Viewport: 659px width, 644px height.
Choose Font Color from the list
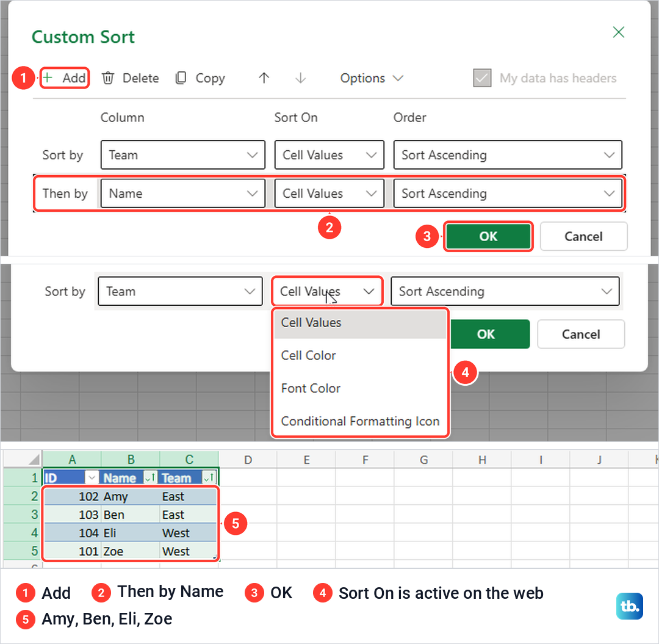(360, 388)
